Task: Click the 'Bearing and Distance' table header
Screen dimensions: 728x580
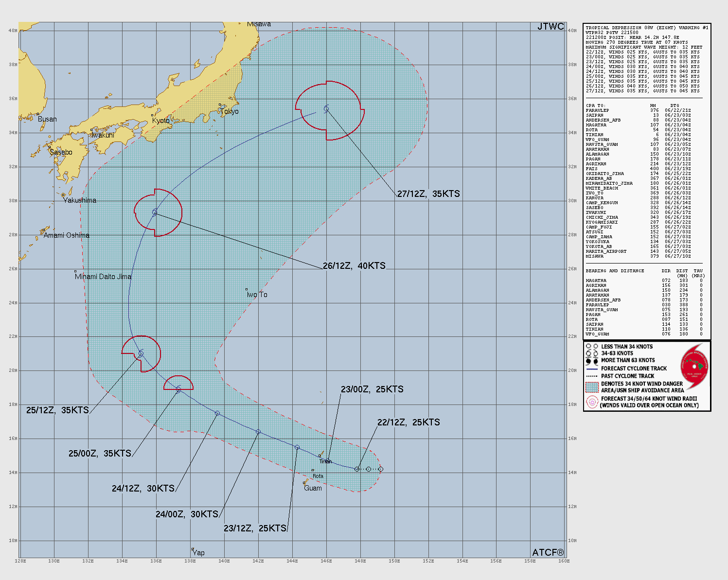Action: pyautogui.click(x=615, y=271)
